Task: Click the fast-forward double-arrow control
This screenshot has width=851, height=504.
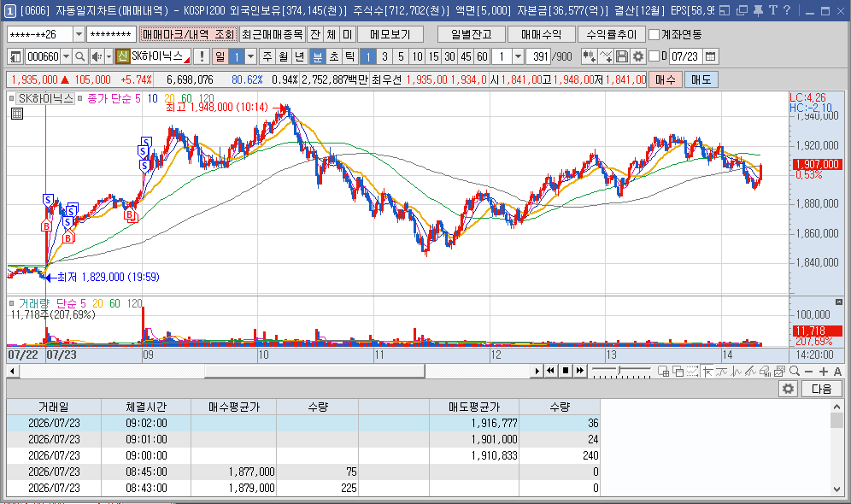Action: coord(579,371)
